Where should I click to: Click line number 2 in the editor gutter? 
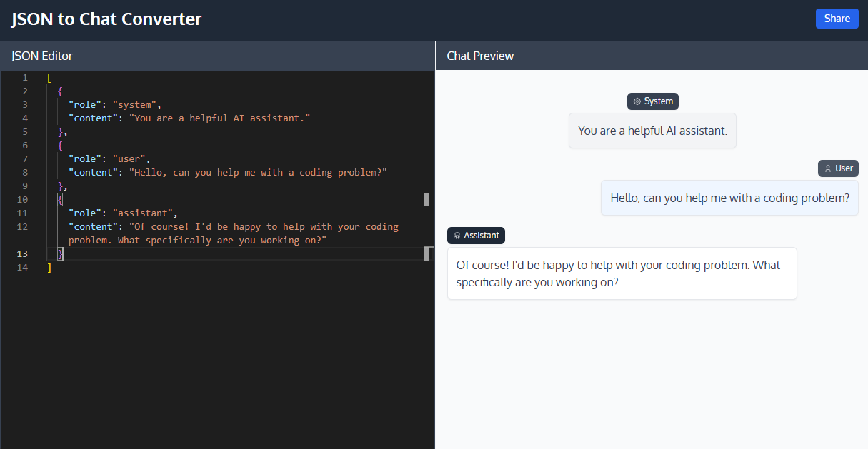tap(25, 91)
